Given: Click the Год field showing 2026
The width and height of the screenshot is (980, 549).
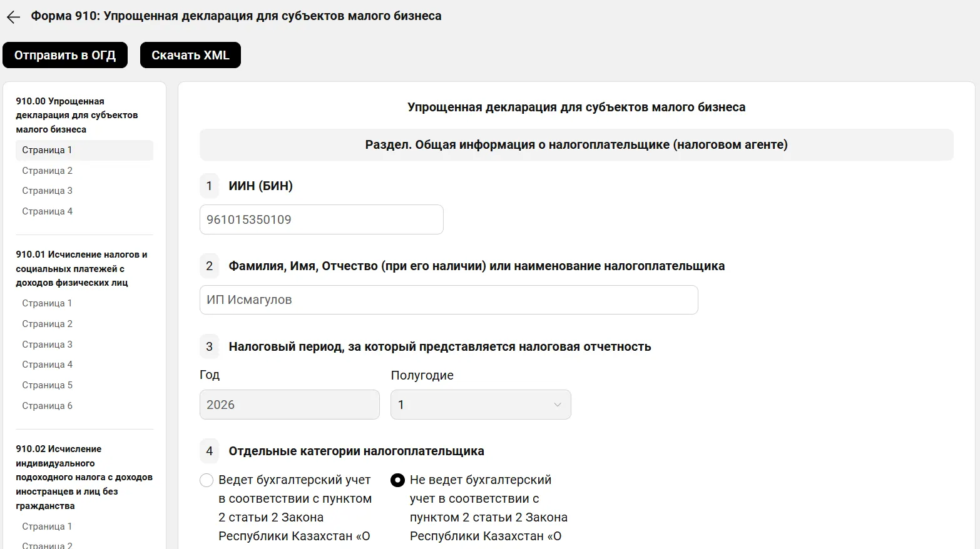Looking at the screenshot, I should tap(289, 405).
